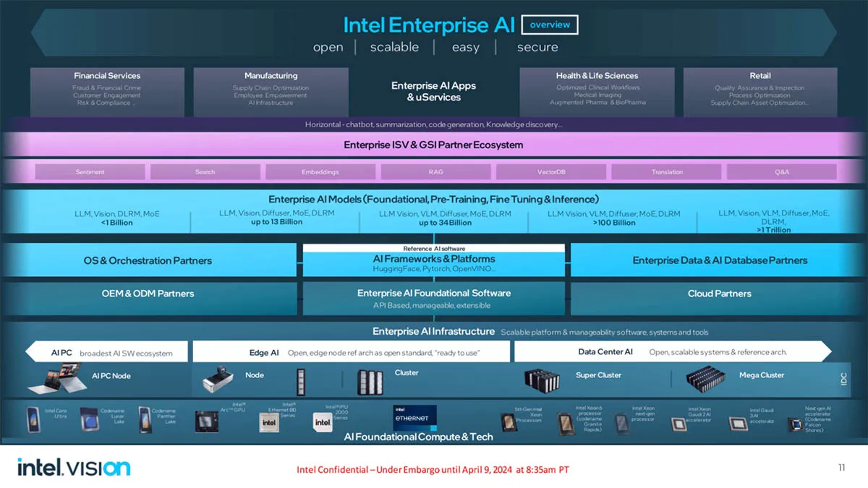
Task: Click the Enterprise AI Foundational Software block
Action: tap(434, 298)
